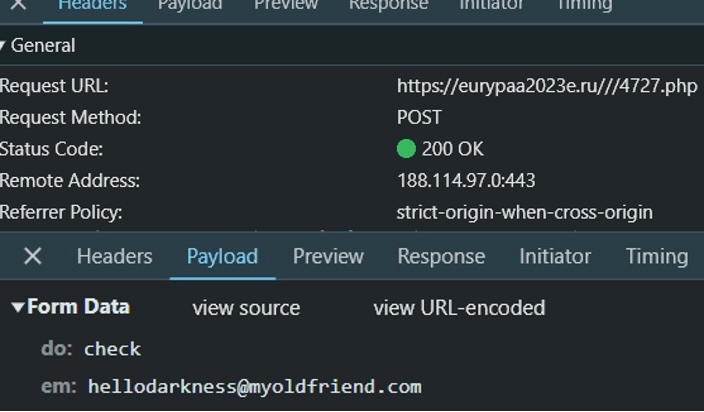
Task: Select the lower Payload tab
Action: [222, 256]
